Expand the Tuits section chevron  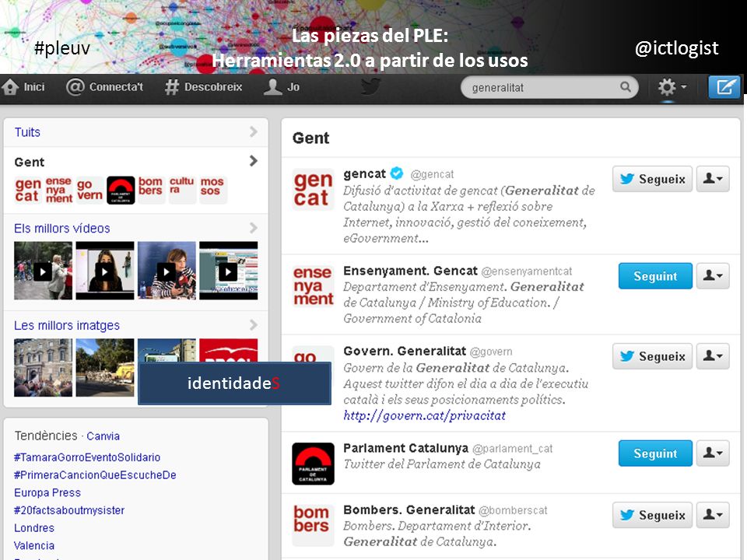254,132
